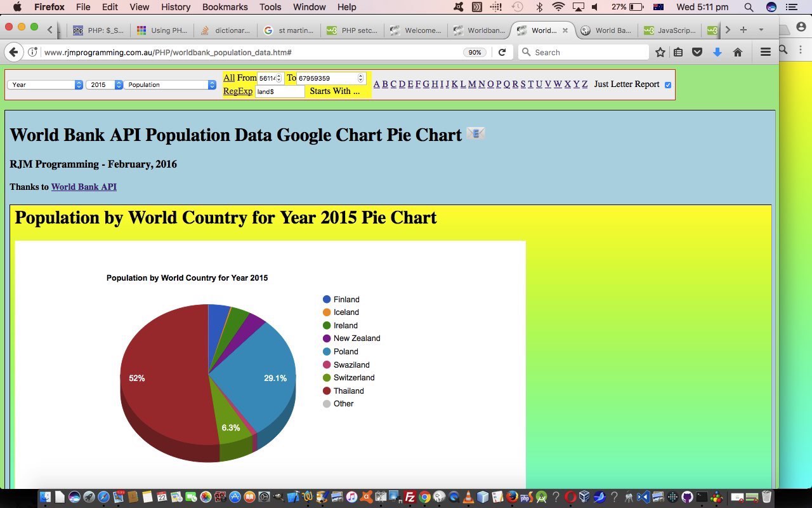
Task: Click the home button in the toolbar
Action: pos(736,52)
